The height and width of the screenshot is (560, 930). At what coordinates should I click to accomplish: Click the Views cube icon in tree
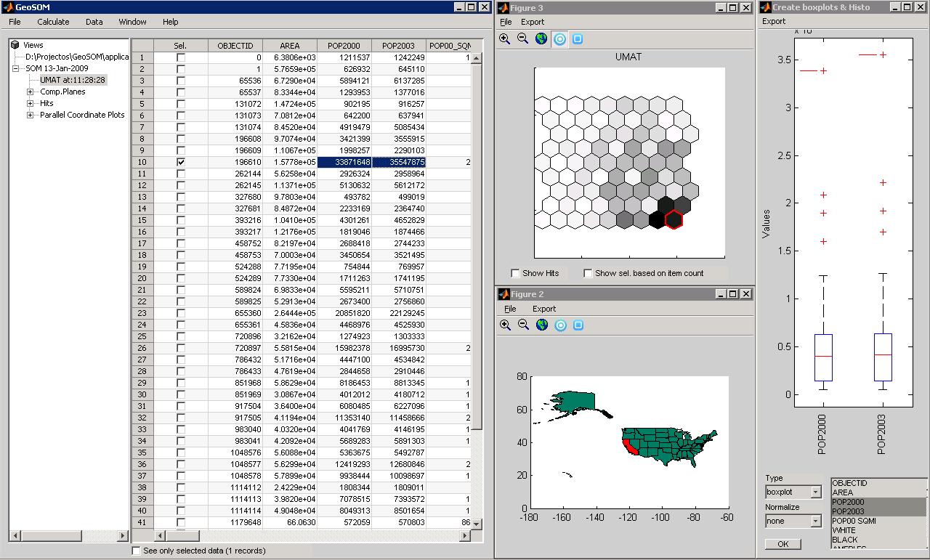15,45
